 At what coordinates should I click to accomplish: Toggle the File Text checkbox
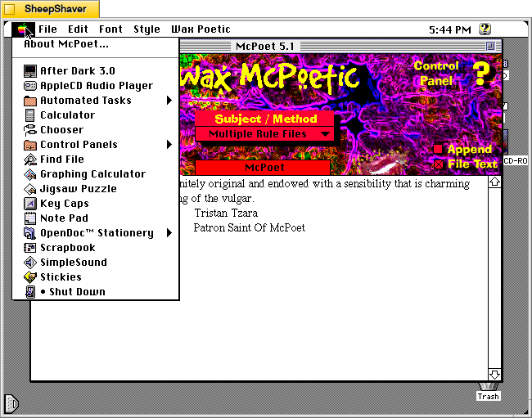[439, 164]
